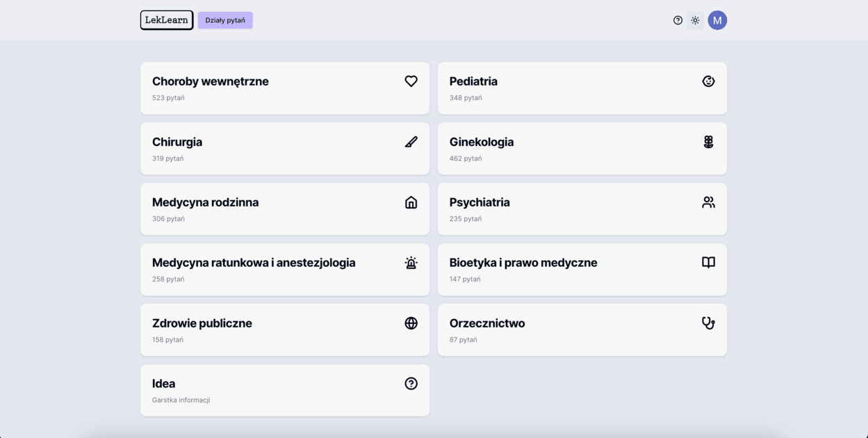Toggle light/dark theme with the sun icon
Viewport: 868px width, 438px height.
695,20
